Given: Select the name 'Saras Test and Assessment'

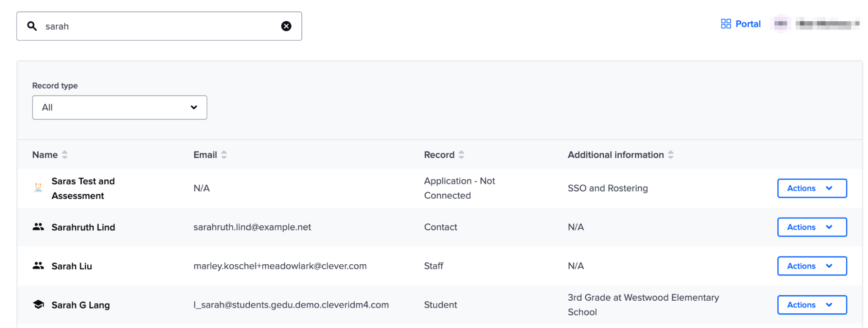Looking at the screenshot, I should click(x=83, y=188).
